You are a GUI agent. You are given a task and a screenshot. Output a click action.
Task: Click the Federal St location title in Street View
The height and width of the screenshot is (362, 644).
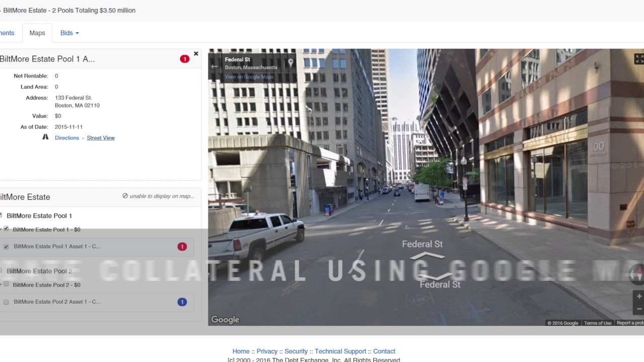pos(237,59)
